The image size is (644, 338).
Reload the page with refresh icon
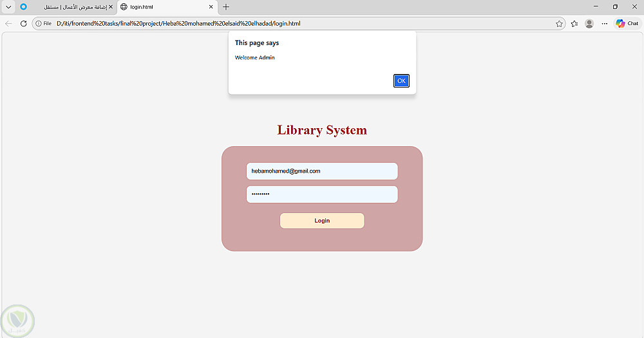23,23
